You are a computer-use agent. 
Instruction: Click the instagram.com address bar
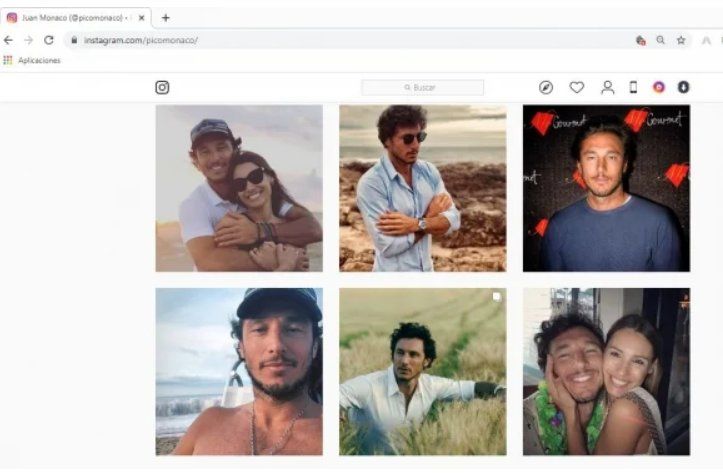pos(300,40)
